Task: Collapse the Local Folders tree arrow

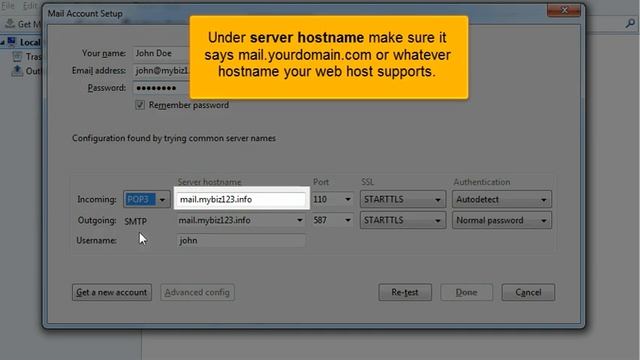Action: (2, 42)
